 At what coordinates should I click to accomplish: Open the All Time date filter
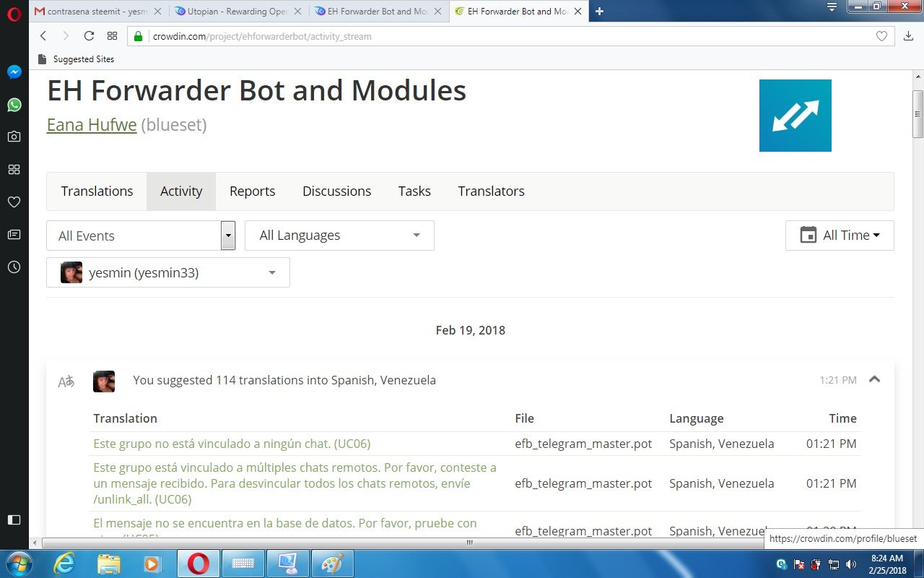point(840,236)
